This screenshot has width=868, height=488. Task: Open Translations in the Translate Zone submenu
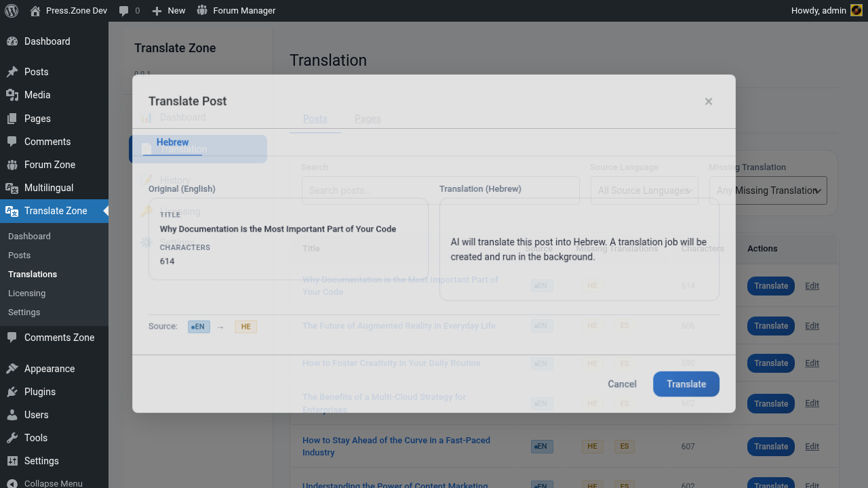[33, 274]
